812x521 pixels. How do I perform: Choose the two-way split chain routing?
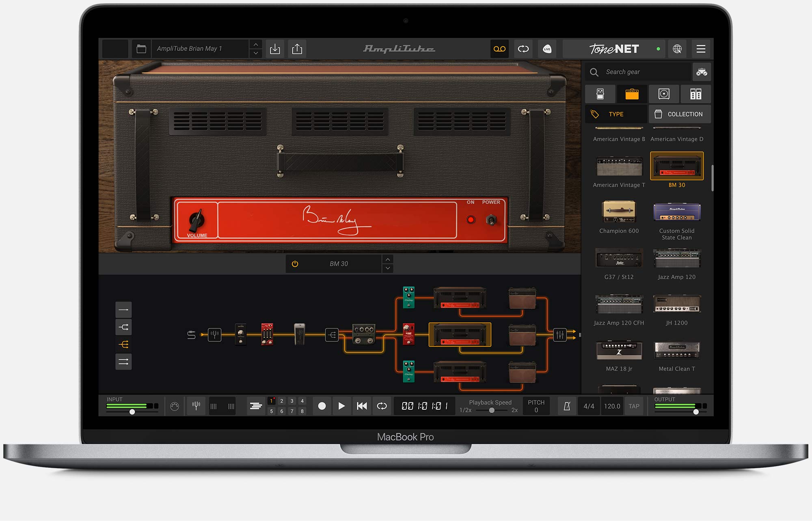(123, 327)
